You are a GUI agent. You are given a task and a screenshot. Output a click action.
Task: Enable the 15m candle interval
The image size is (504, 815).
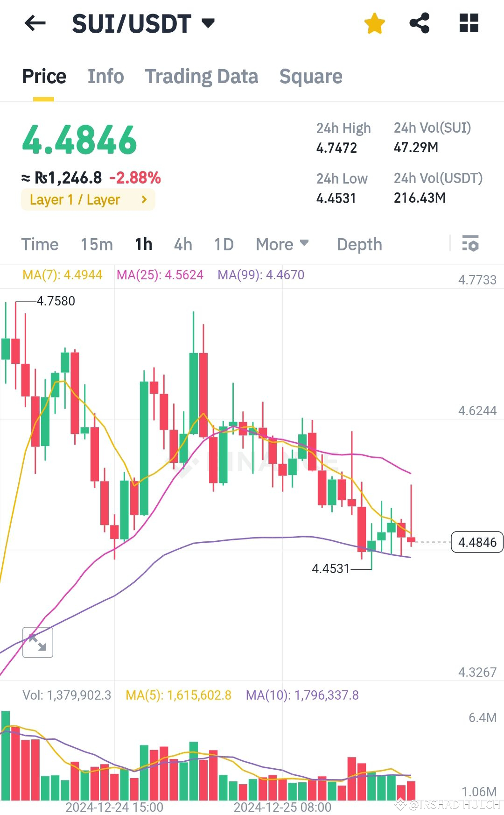click(x=97, y=244)
